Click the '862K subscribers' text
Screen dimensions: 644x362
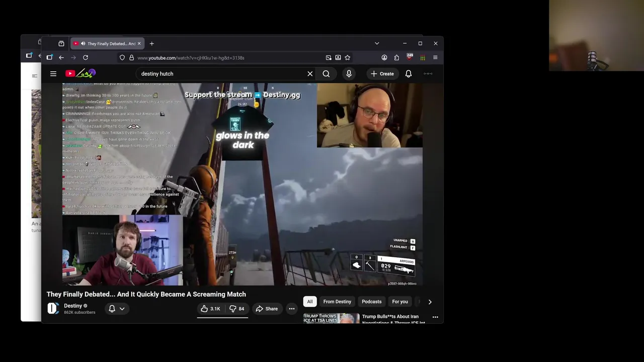tap(79, 312)
